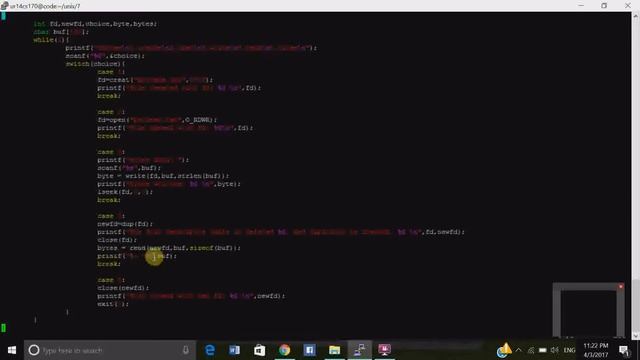The width and height of the screenshot is (640, 360).
Task: Close the PuTTY terminal window
Action: click(628, 6)
